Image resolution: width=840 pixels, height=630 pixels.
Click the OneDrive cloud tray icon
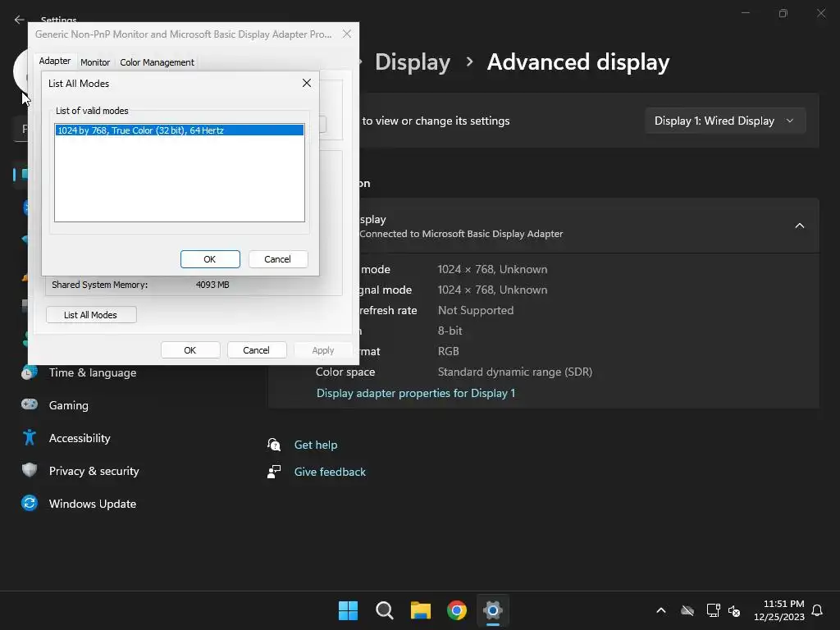coord(687,610)
